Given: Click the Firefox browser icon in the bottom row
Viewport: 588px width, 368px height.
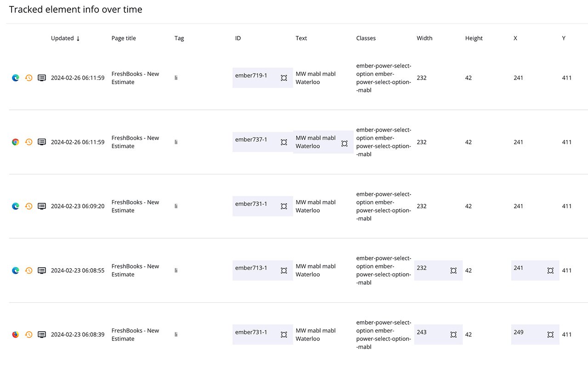Looking at the screenshot, I should point(16,334).
